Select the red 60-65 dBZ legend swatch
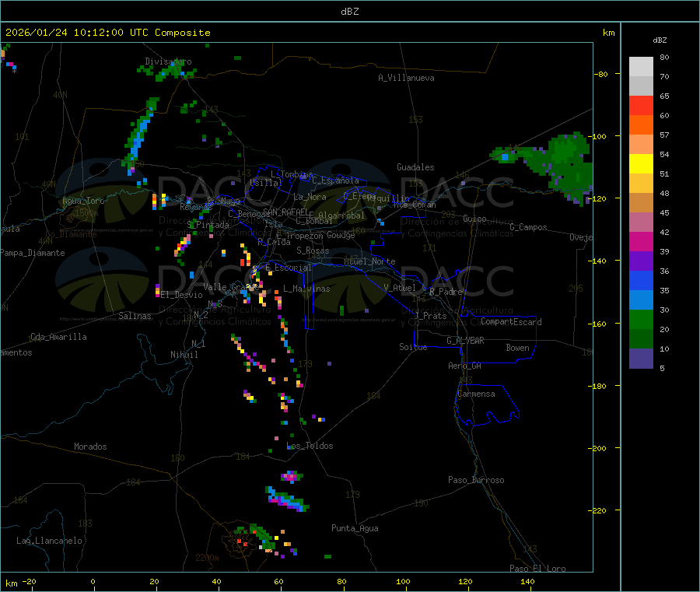 click(x=641, y=106)
